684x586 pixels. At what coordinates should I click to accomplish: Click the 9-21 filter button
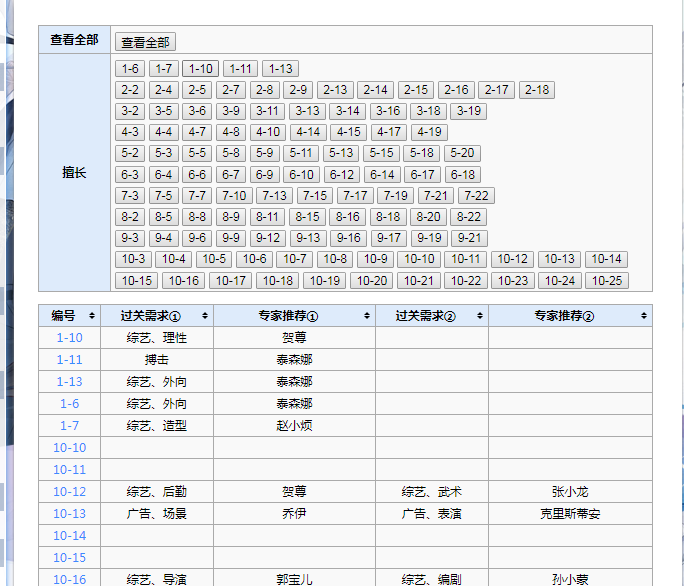pyautogui.click(x=469, y=238)
